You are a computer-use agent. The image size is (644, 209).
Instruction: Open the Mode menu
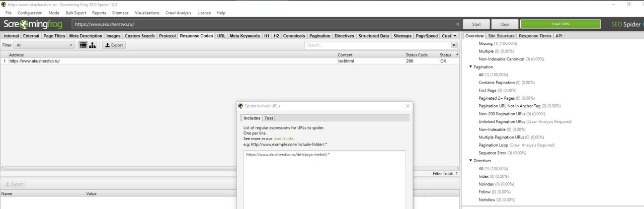[54, 13]
